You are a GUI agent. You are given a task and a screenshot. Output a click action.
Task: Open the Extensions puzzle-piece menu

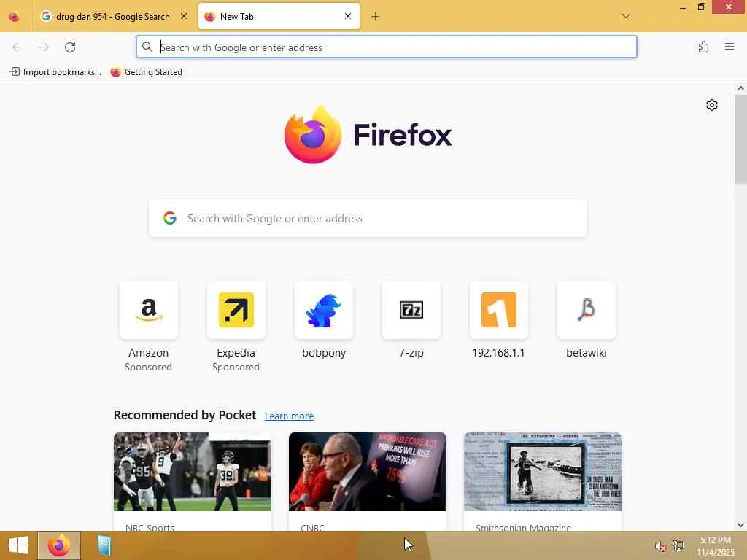(x=704, y=47)
